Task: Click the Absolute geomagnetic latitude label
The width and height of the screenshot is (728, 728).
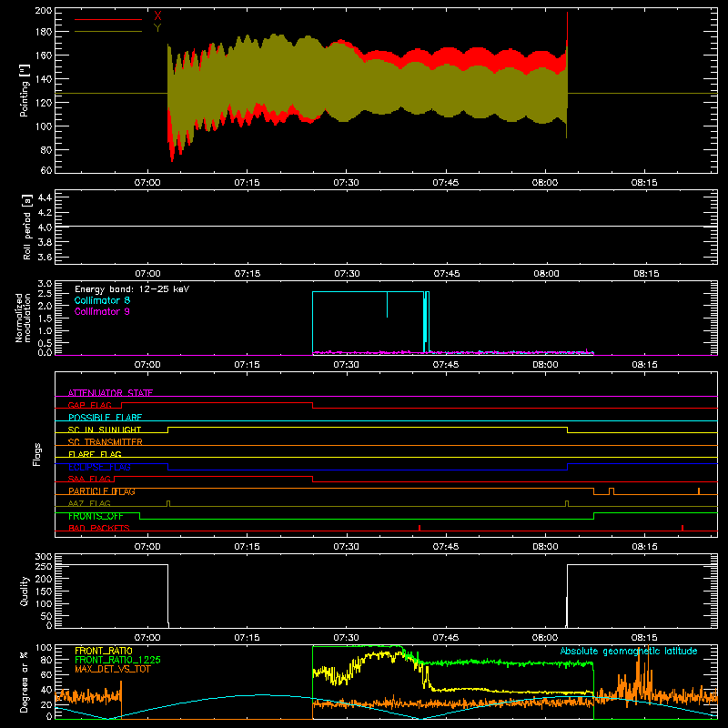Action: 629,651
